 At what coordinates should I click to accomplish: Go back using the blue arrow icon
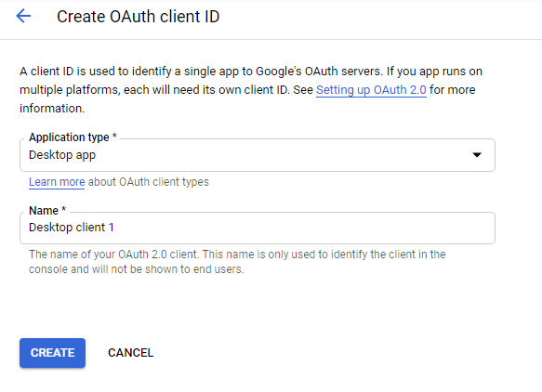click(x=23, y=16)
